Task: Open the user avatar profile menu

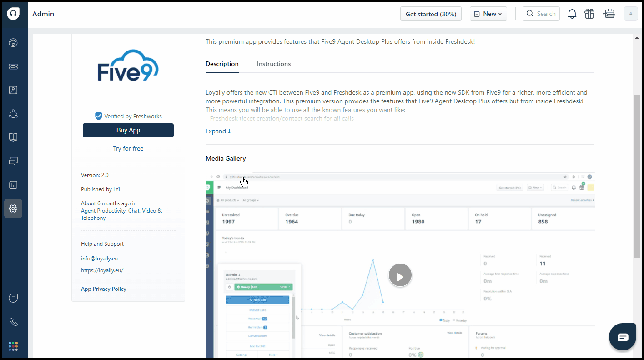Action: (631, 14)
